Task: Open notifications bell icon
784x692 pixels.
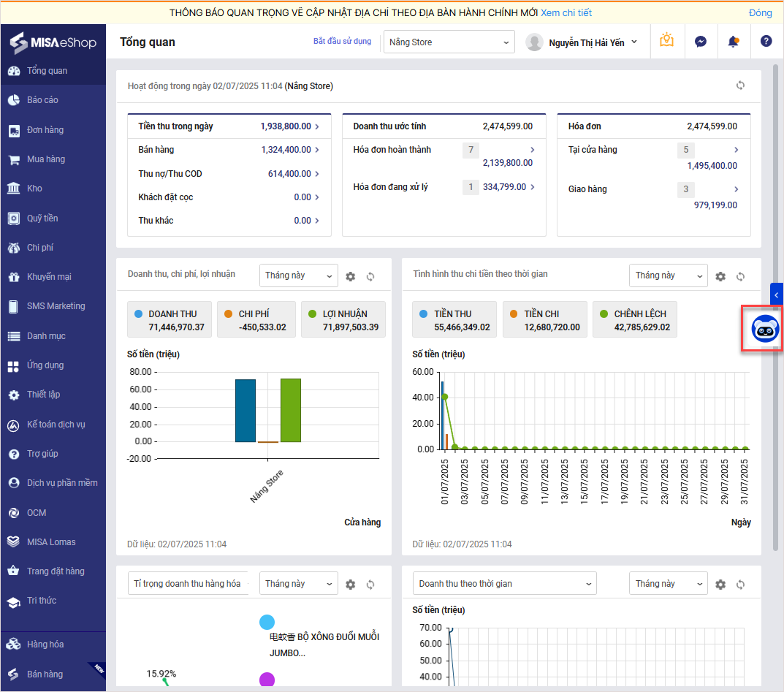Action: pyautogui.click(x=733, y=42)
